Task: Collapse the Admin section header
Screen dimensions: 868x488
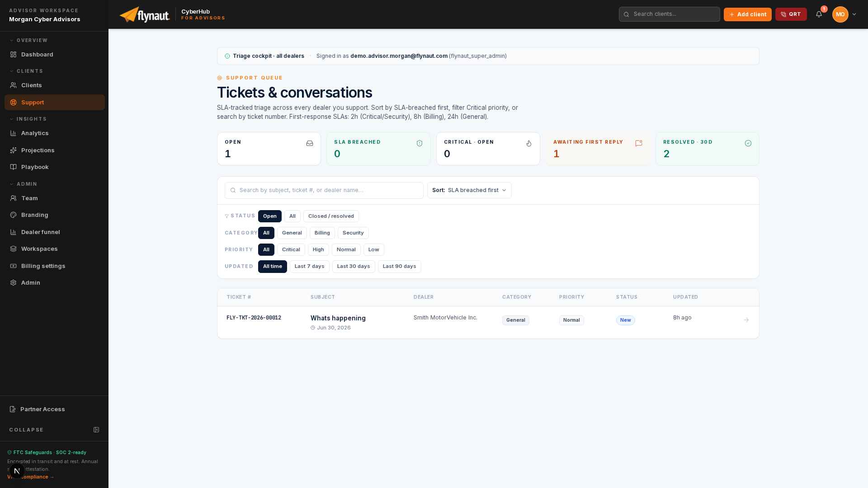Action: point(24,184)
